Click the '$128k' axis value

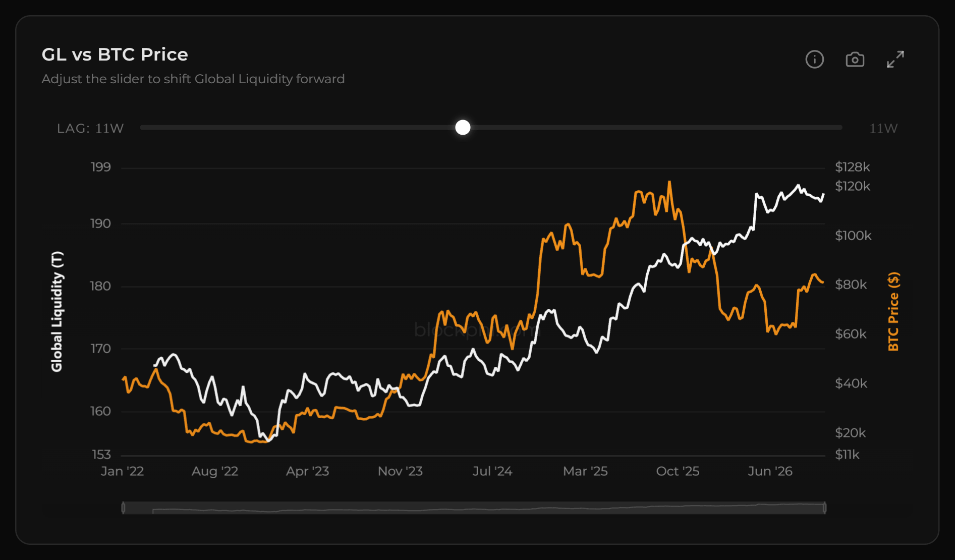853,167
